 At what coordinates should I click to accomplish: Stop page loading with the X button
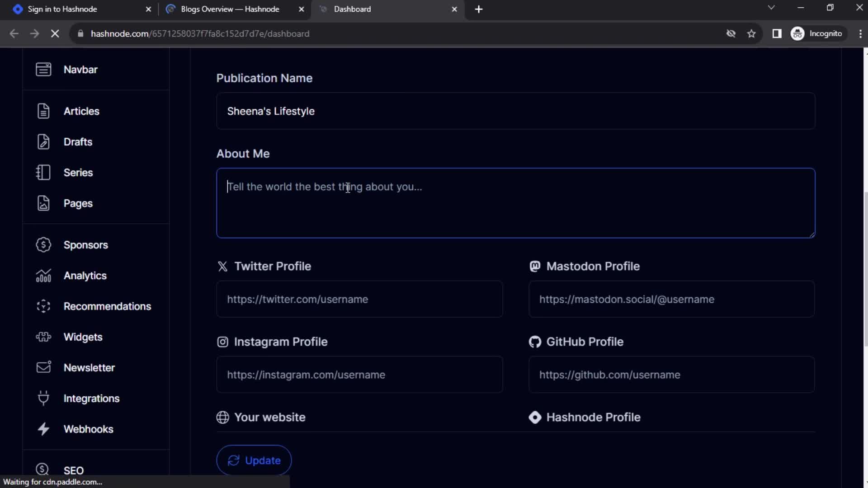55,33
